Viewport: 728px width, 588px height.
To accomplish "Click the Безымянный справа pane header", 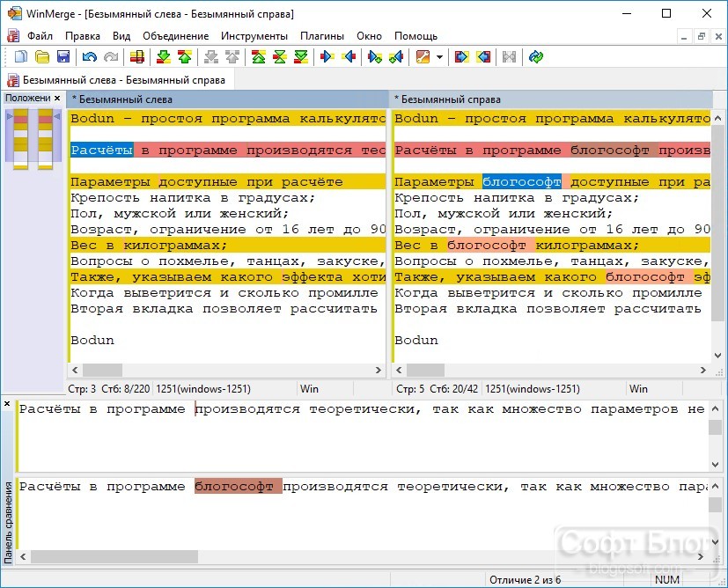I will point(551,99).
